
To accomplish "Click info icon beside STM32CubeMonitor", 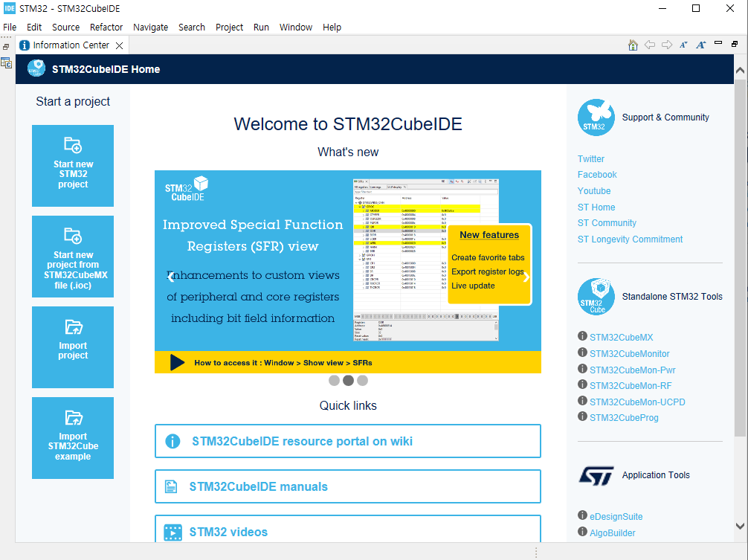I will [582, 352].
